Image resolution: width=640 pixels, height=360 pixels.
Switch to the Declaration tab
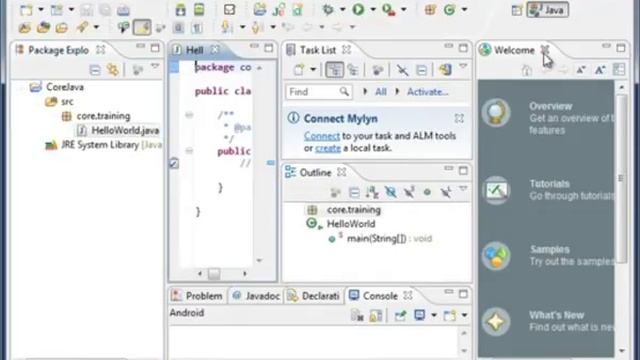(313, 296)
